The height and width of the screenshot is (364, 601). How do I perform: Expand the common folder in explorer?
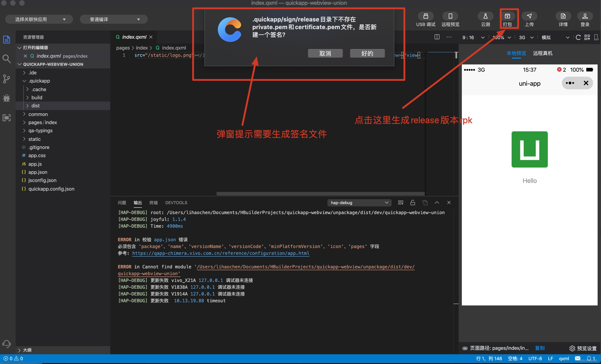pos(38,114)
